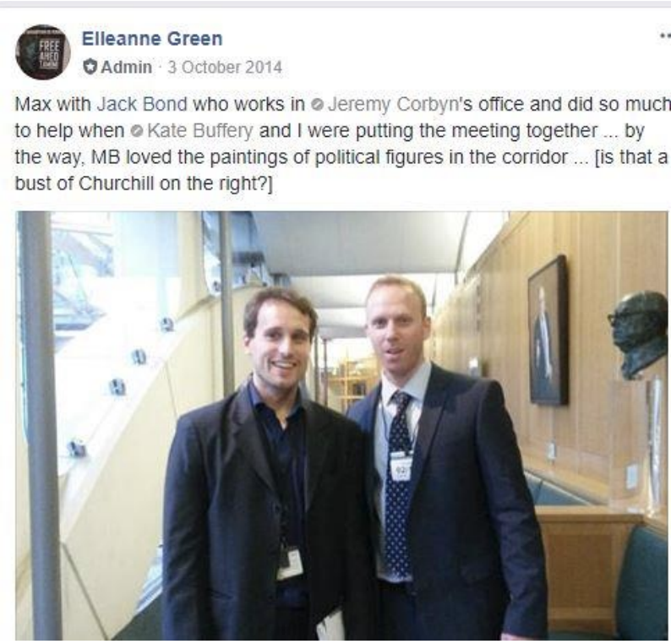Open the 3 October 2014 timestamp link
This screenshot has width=671, height=644.
[225, 67]
